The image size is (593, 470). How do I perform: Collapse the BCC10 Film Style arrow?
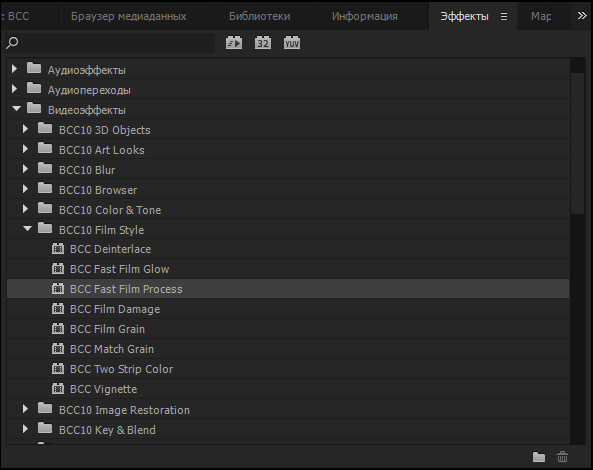point(27,228)
